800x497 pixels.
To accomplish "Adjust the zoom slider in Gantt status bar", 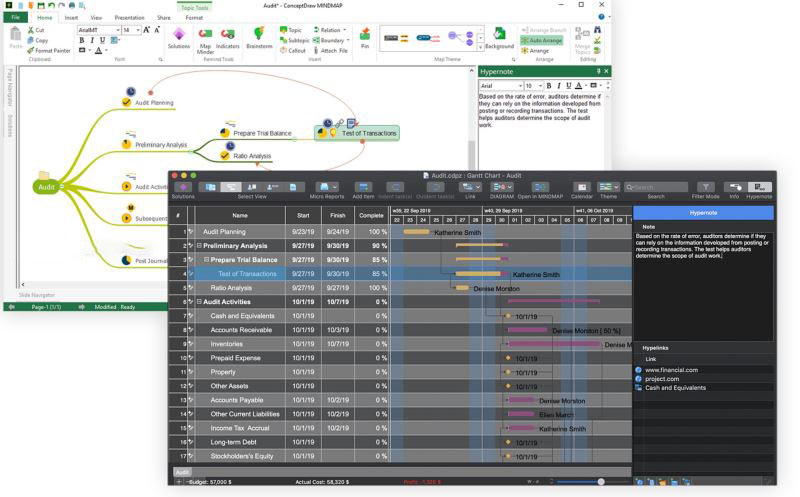I will click(x=601, y=482).
